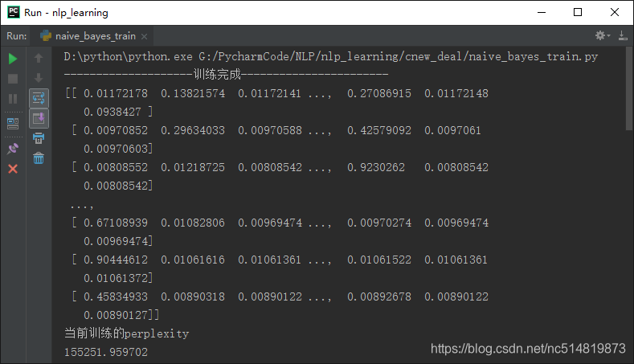Viewport: 634px width, 364px height.
Task: Click the 训练完成 output line
Action: [x=226, y=75]
